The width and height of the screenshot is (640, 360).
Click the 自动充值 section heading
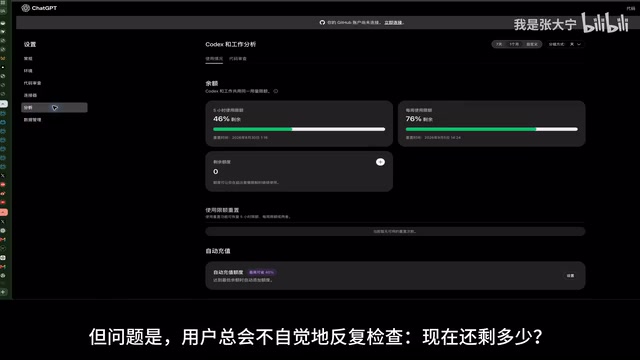[x=218, y=251]
